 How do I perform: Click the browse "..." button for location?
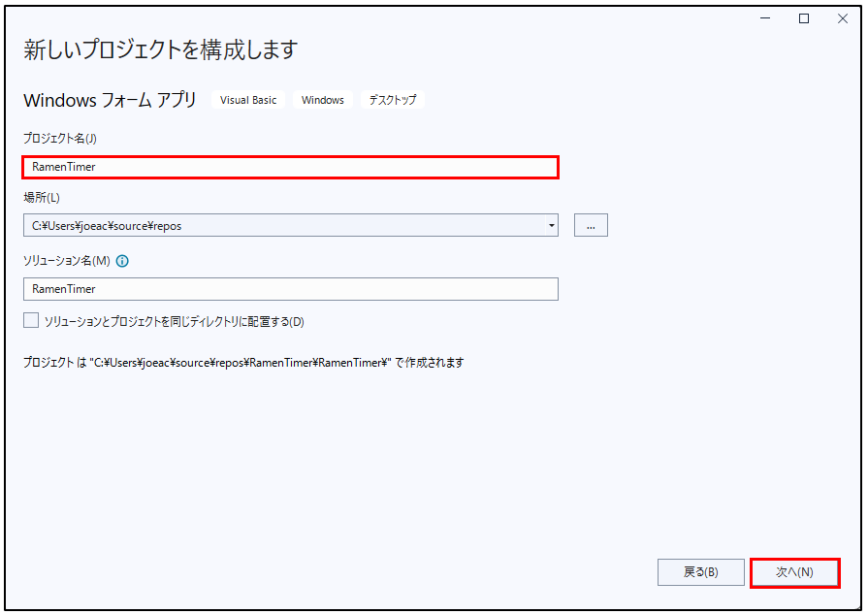(x=591, y=225)
